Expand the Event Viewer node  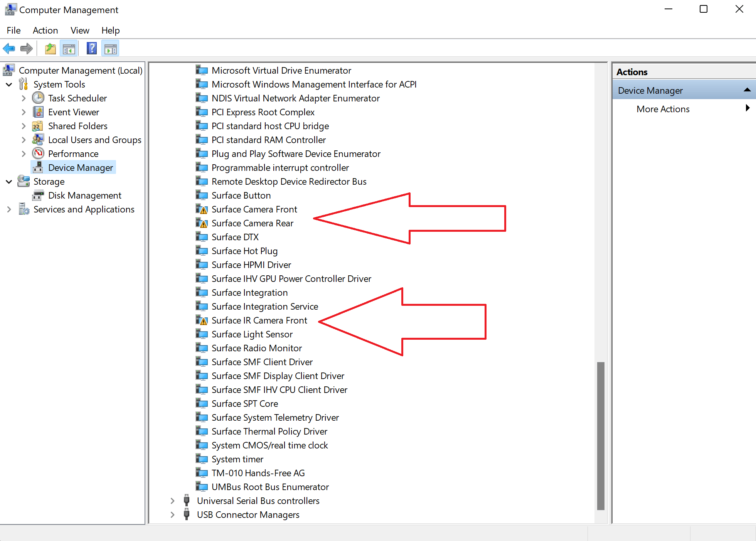click(24, 112)
